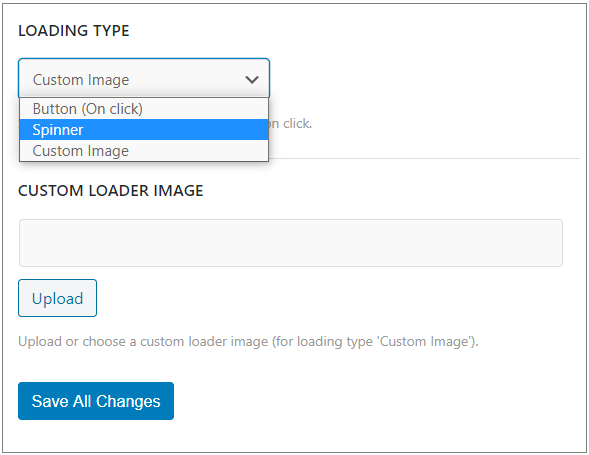Pick Custom Image in the dropdown list
Screen dimensions: 589x455
[x=144, y=151]
